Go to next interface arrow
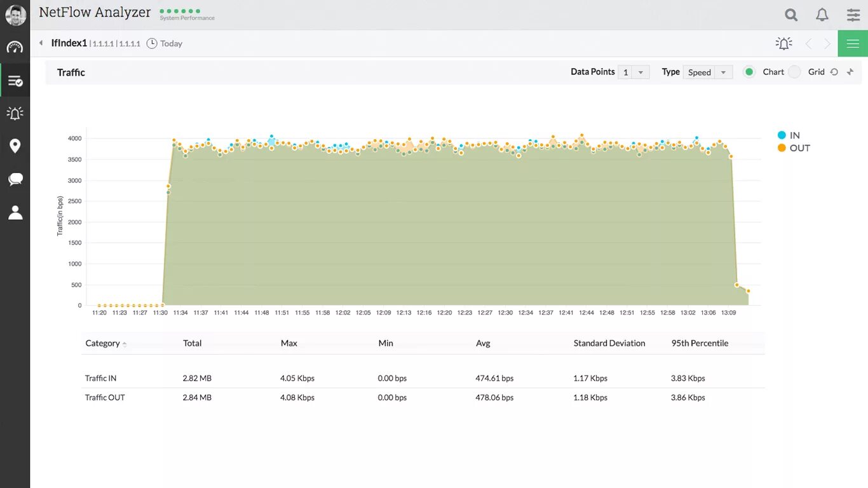This screenshot has height=488, width=868. (x=827, y=44)
